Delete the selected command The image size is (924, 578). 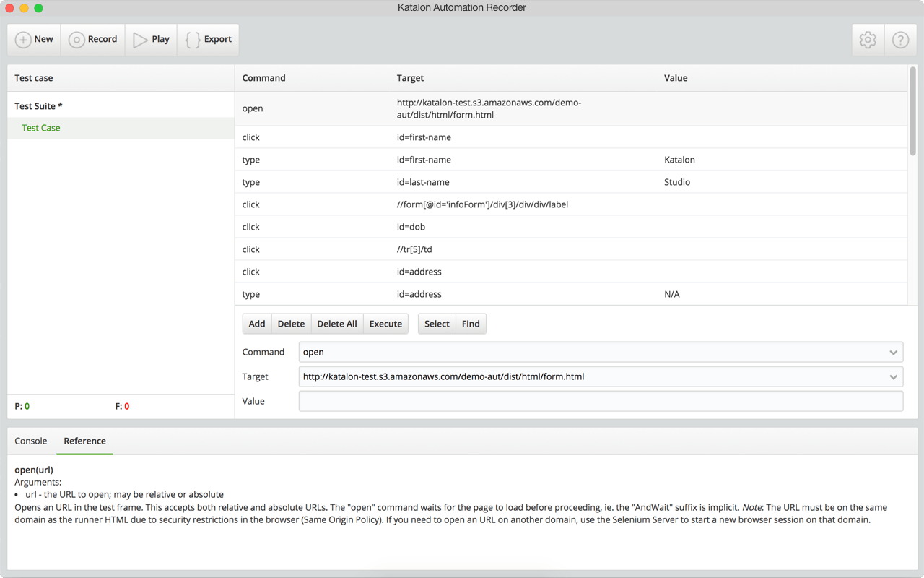click(x=291, y=324)
